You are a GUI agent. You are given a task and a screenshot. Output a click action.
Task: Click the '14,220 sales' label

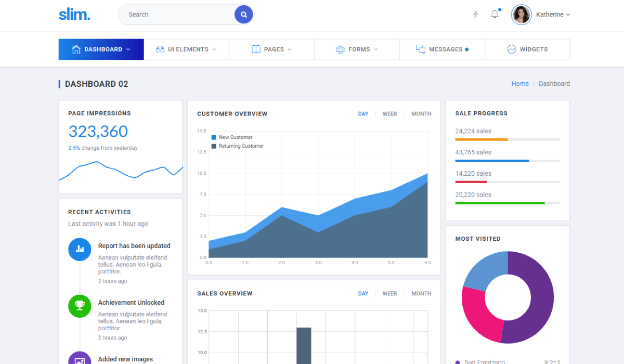coord(473,174)
